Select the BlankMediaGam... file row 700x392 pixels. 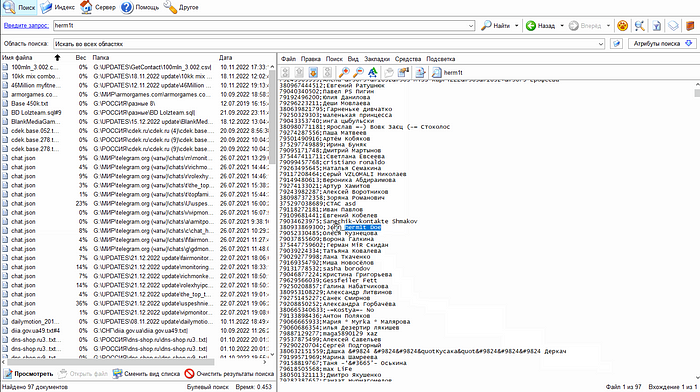(x=134, y=121)
